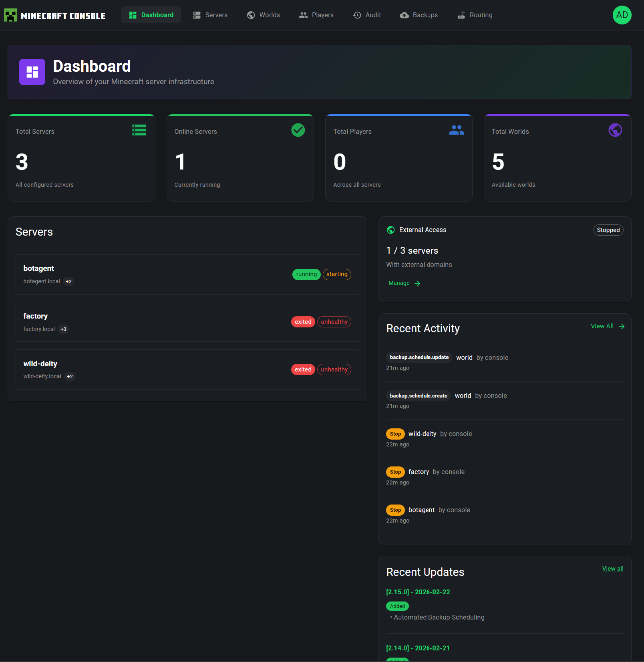Image resolution: width=644 pixels, height=662 pixels.
Task: Click the backup.schedule.update activity tag
Action: click(x=419, y=357)
